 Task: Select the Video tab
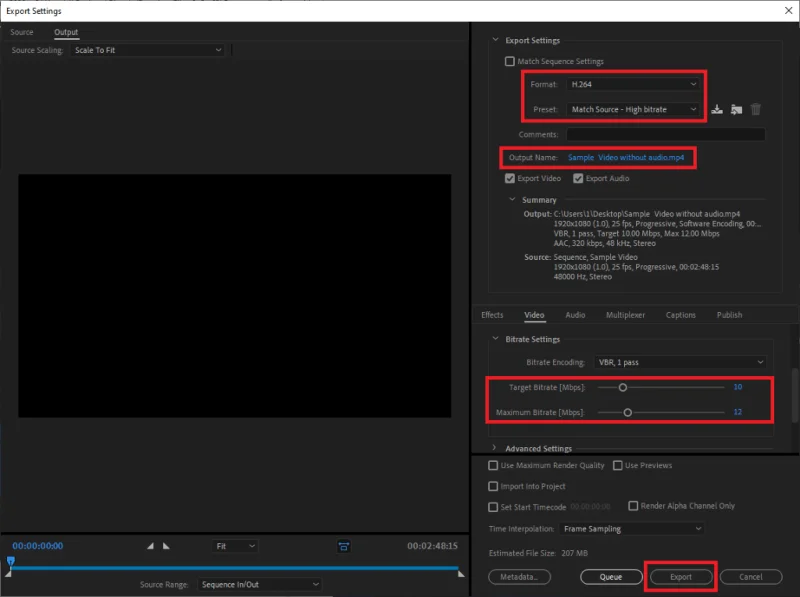coord(534,315)
